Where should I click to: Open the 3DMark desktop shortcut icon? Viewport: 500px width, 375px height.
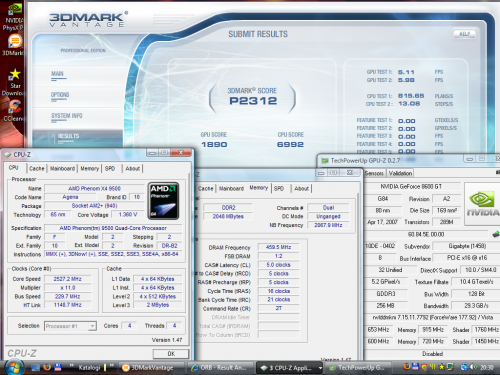(14, 46)
